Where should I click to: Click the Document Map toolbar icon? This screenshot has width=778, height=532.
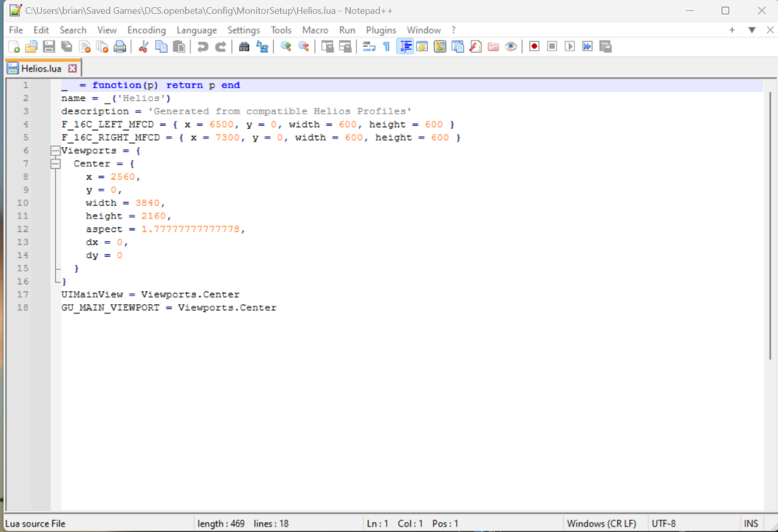(439, 47)
